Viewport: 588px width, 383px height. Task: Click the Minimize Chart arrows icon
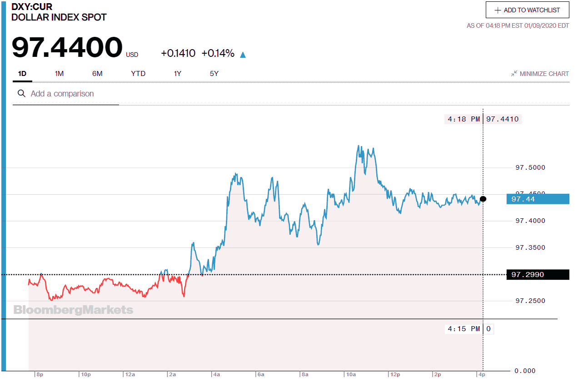(x=514, y=73)
